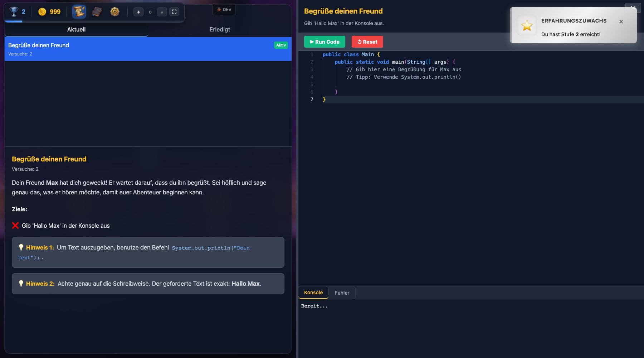Click the red X goal indicator

[15, 226]
